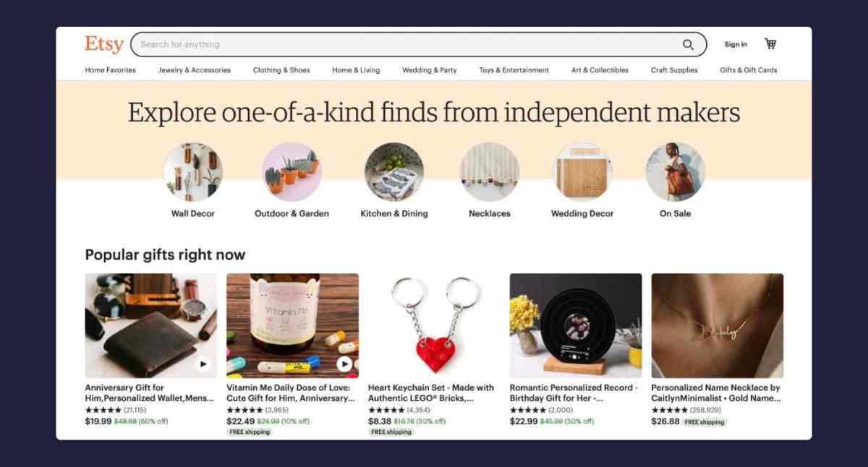Image resolution: width=868 pixels, height=467 pixels.
Task: Click the Sign in link
Action: click(736, 44)
